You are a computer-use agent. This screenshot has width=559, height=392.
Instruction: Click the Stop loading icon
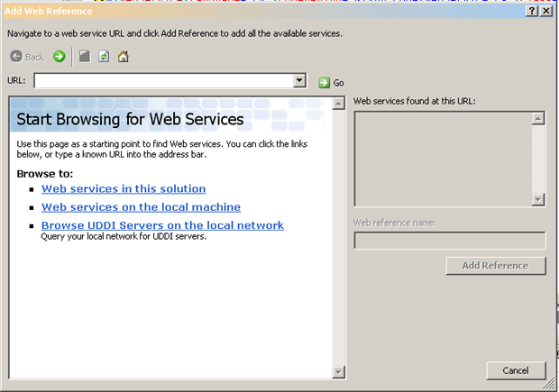[85, 56]
